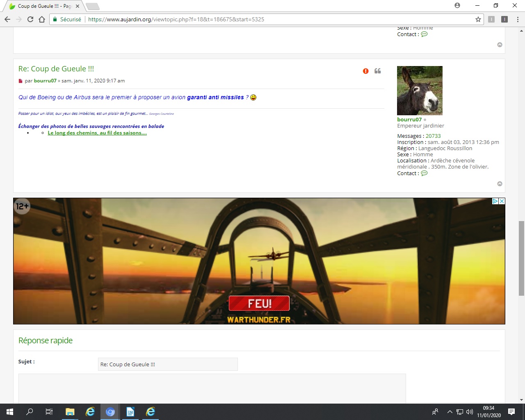
Task: Close the War Thunder ad with X
Action: click(502, 201)
